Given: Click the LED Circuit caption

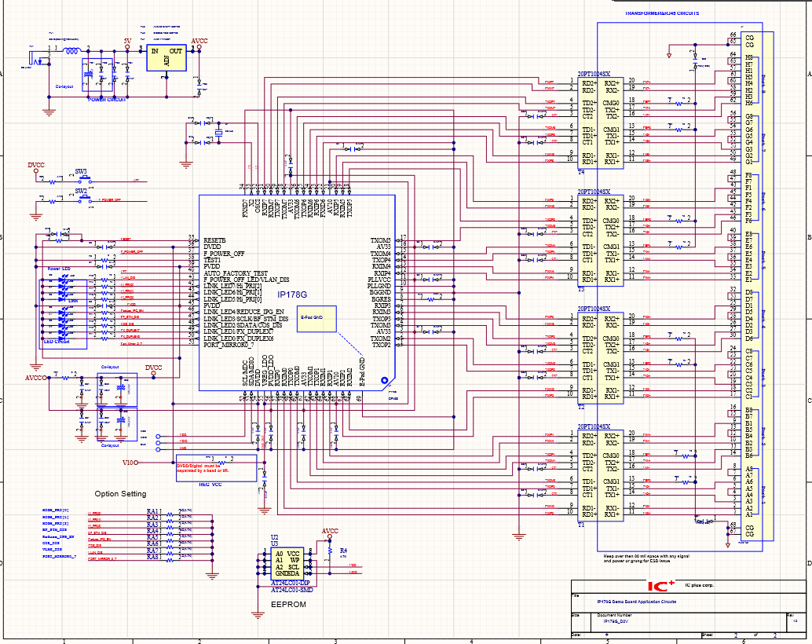Looking at the screenshot, I should click(x=57, y=342).
